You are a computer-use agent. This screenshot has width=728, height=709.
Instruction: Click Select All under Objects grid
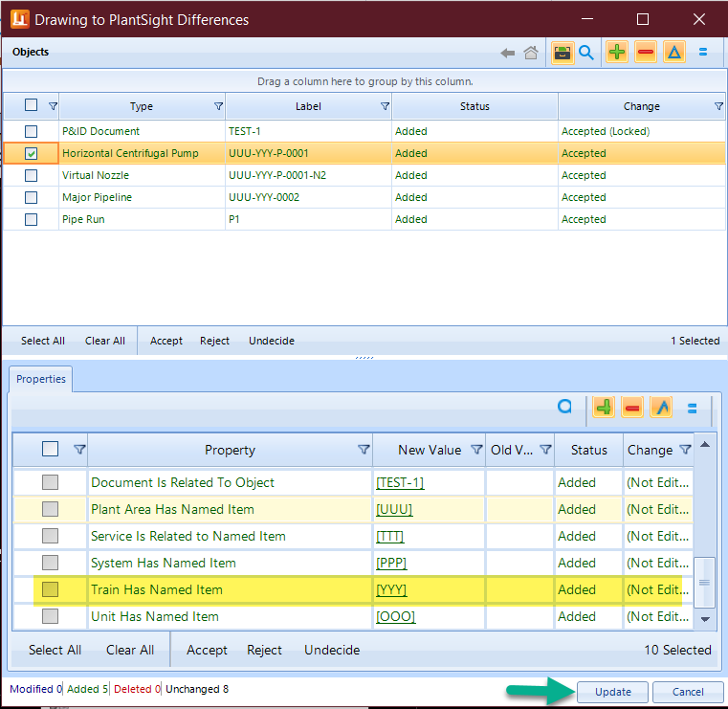(x=43, y=341)
